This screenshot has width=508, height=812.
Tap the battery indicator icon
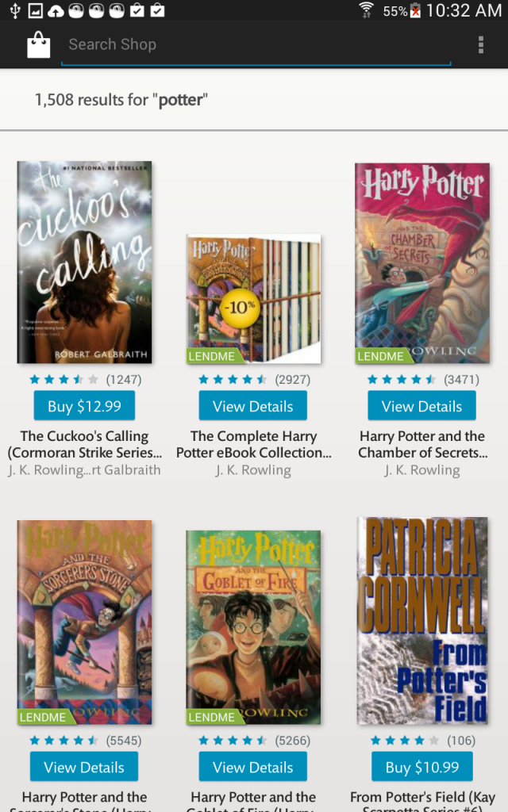pyautogui.click(x=415, y=10)
